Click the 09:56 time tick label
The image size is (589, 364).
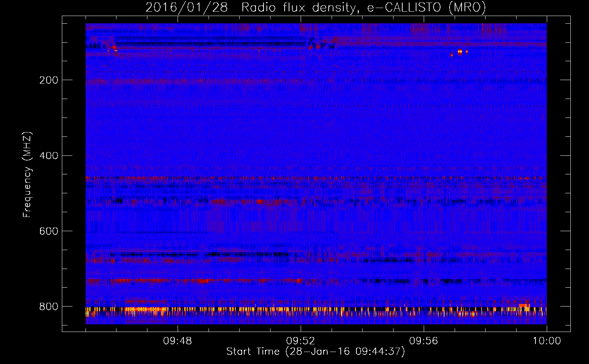click(x=424, y=341)
